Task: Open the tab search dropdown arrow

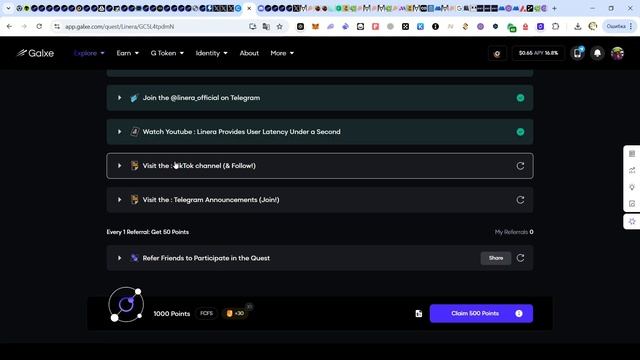Action: [8, 8]
